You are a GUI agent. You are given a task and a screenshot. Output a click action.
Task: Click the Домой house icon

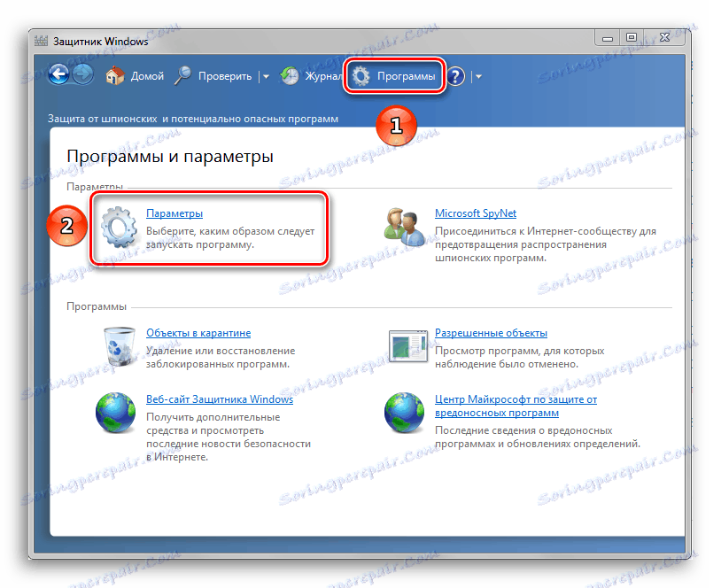[x=115, y=76]
